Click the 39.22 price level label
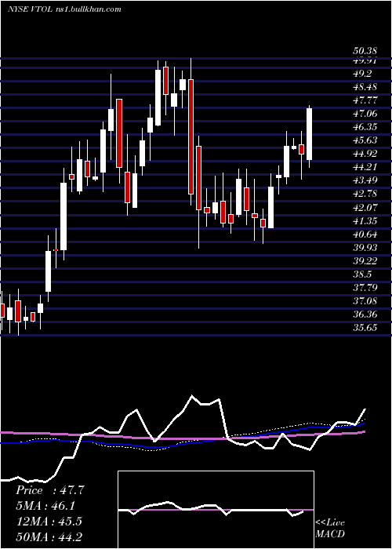 (x=365, y=261)
